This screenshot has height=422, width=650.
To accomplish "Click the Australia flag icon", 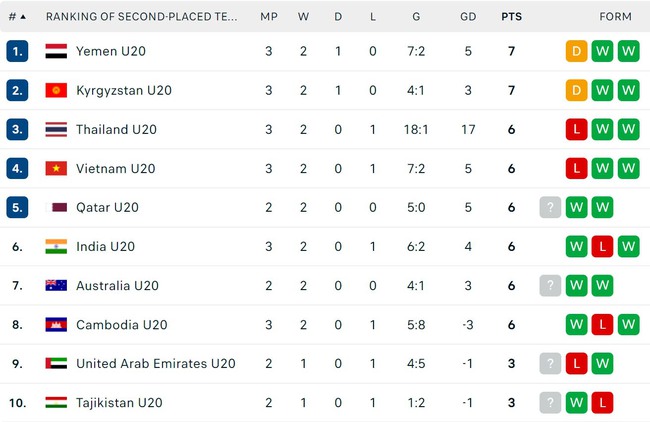I will point(56,285).
